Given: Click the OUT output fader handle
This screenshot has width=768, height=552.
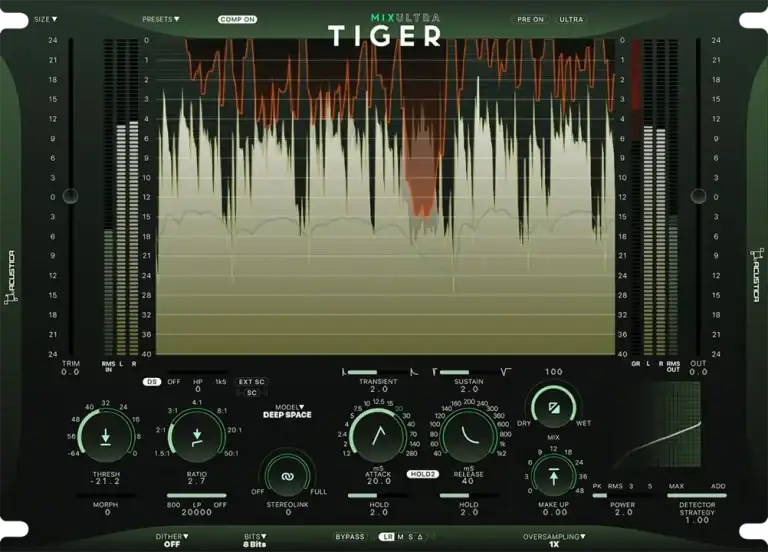Looking at the screenshot, I should (x=698, y=196).
